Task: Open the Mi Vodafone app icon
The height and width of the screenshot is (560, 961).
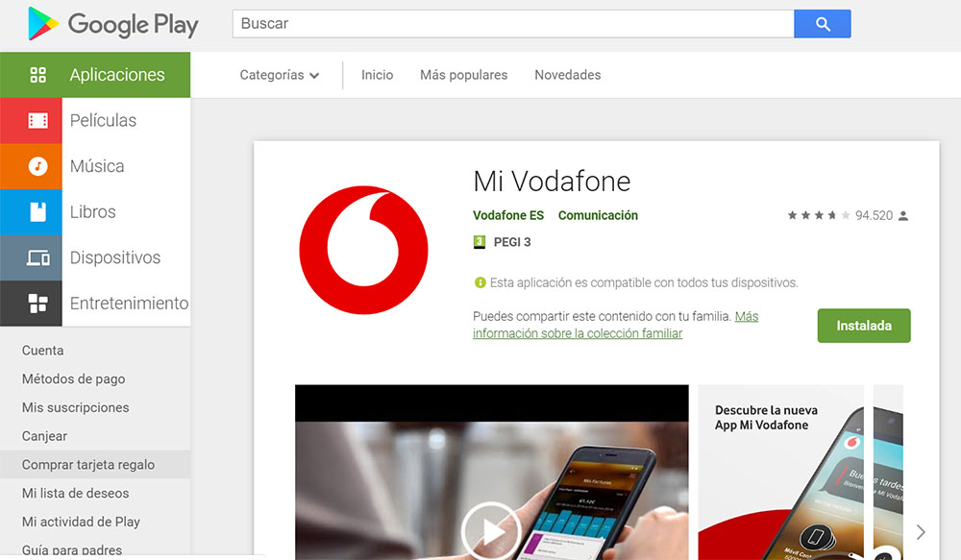Action: 363,249
